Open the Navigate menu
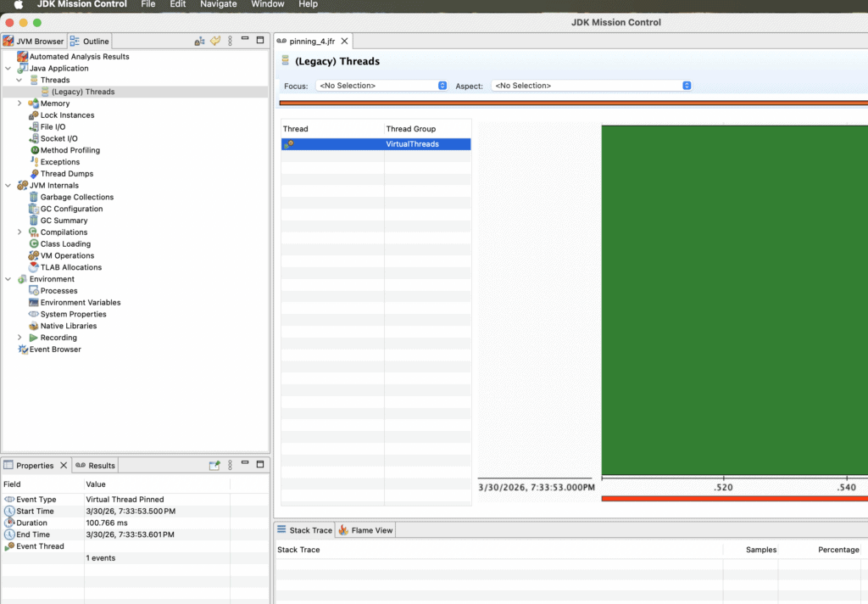Image resolution: width=868 pixels, height=604 pixels. coord(218,4)
